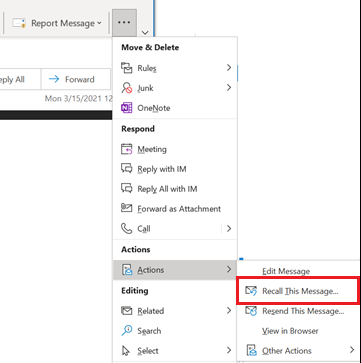The image size is (361, 363).
Task: Click the Related envelope icon
Action: [x=127, y=311]
